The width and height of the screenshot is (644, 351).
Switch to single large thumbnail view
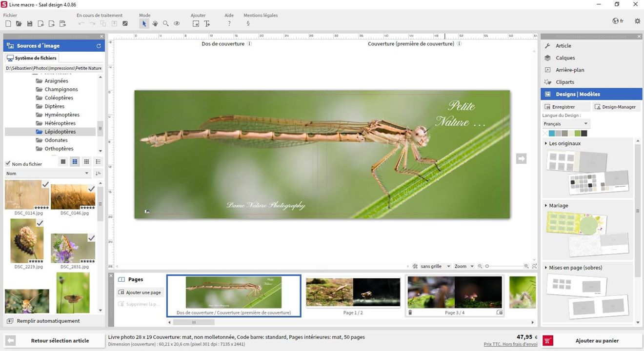(63, 162)
